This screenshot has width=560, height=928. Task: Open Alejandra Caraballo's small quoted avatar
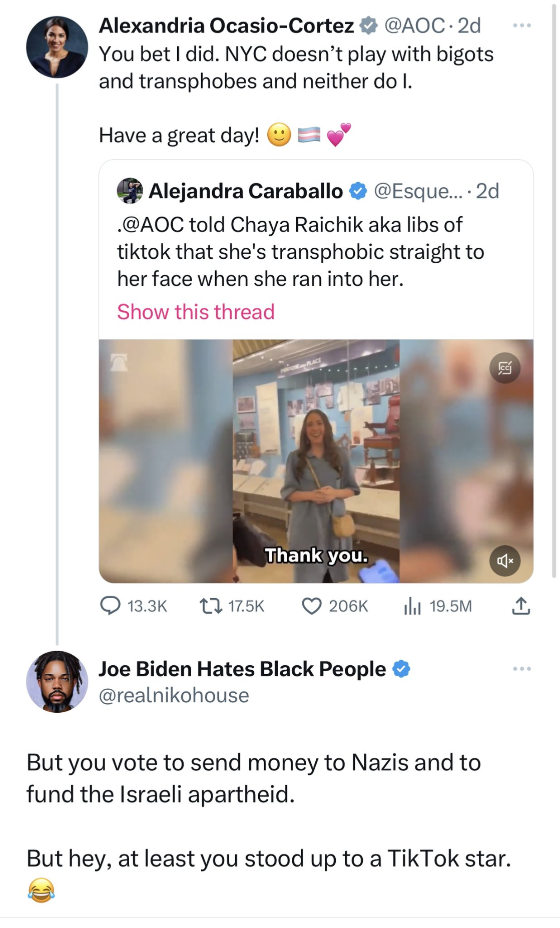pyautogui.click(x=130, y=191)
